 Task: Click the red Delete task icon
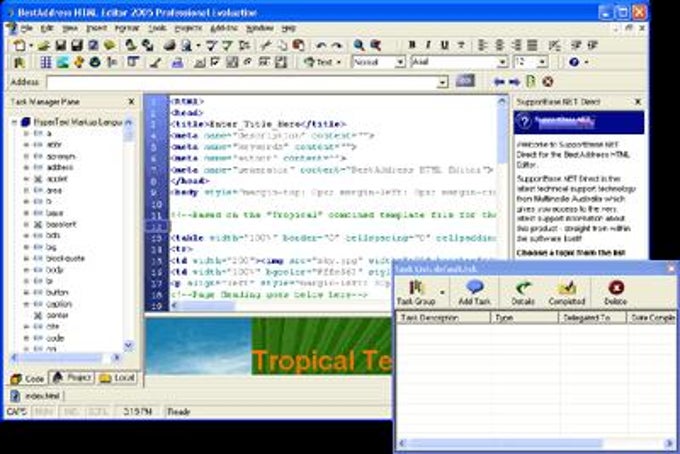pyautogui.click(x=616, y=288)
